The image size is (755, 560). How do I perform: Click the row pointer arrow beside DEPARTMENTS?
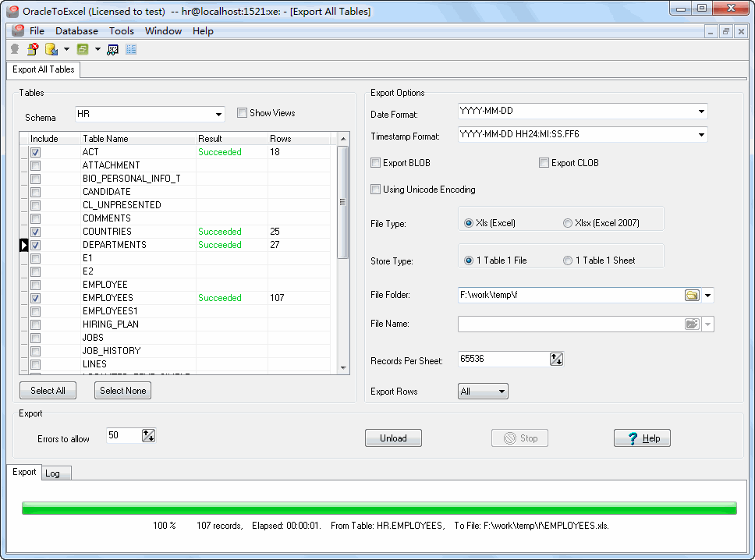tap(23, 245)
